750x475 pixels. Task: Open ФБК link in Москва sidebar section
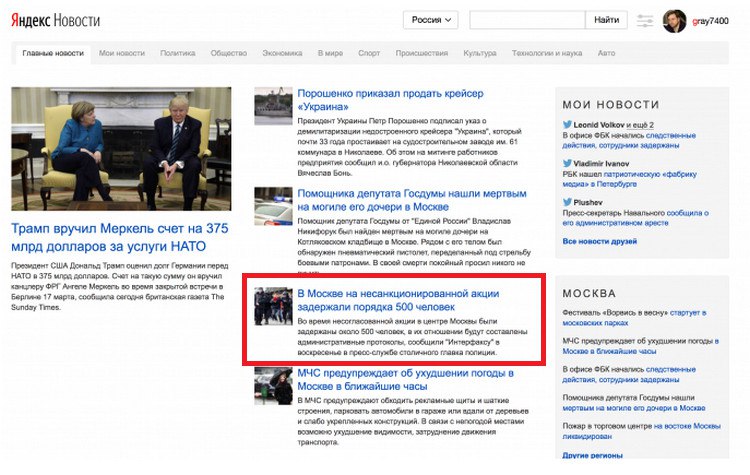pos(629,374)
